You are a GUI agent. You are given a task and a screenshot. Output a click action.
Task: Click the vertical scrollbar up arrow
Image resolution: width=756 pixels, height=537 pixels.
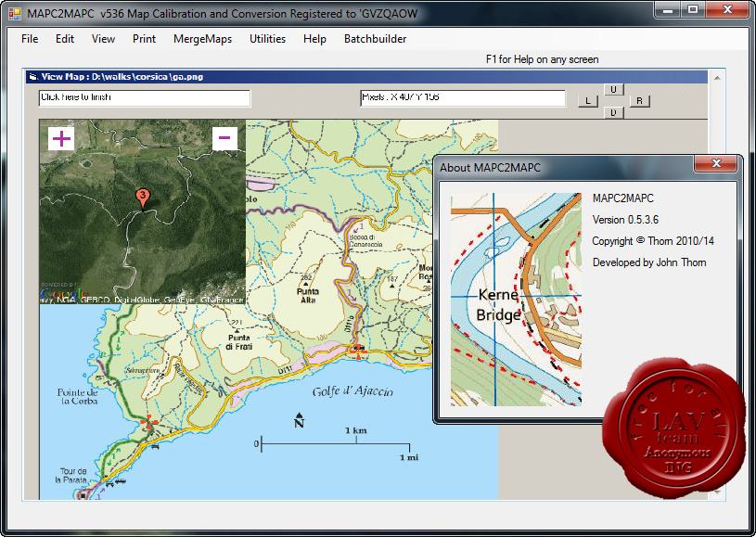pos(717,78)
